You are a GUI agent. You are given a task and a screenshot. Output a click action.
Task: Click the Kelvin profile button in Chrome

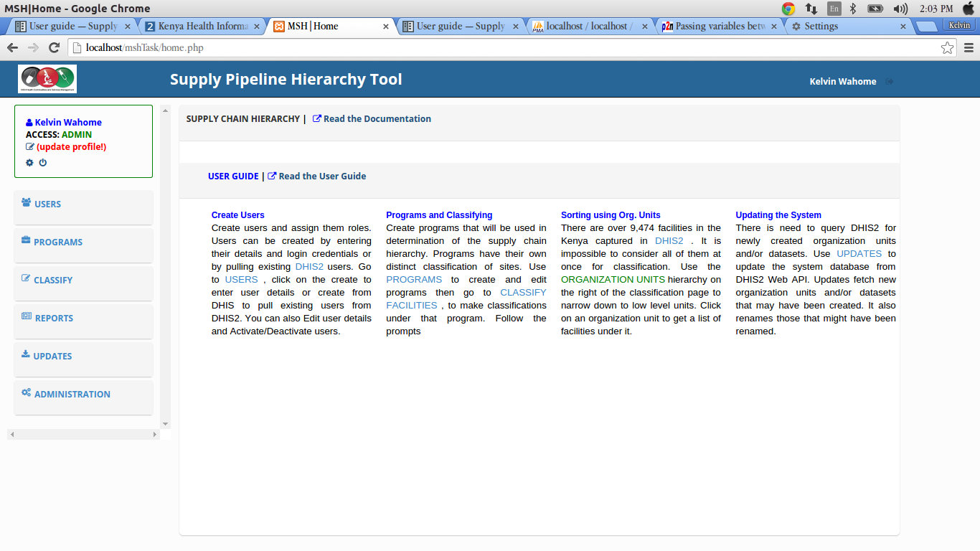(x=959, y=25)
